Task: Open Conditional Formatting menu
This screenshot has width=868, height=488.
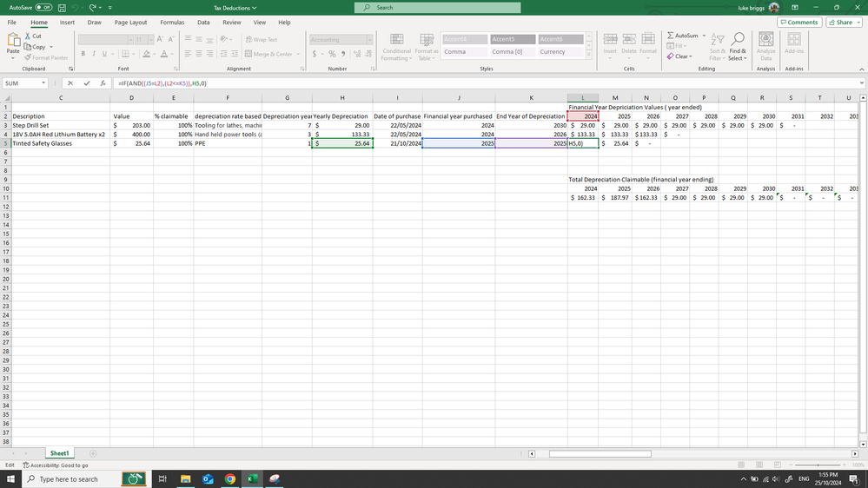Action: click(396, 47)
